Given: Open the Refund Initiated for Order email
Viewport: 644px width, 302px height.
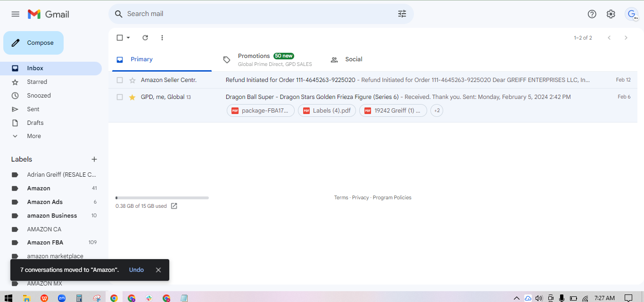Looking at the screenshot, I should click(x=373, y=80).
